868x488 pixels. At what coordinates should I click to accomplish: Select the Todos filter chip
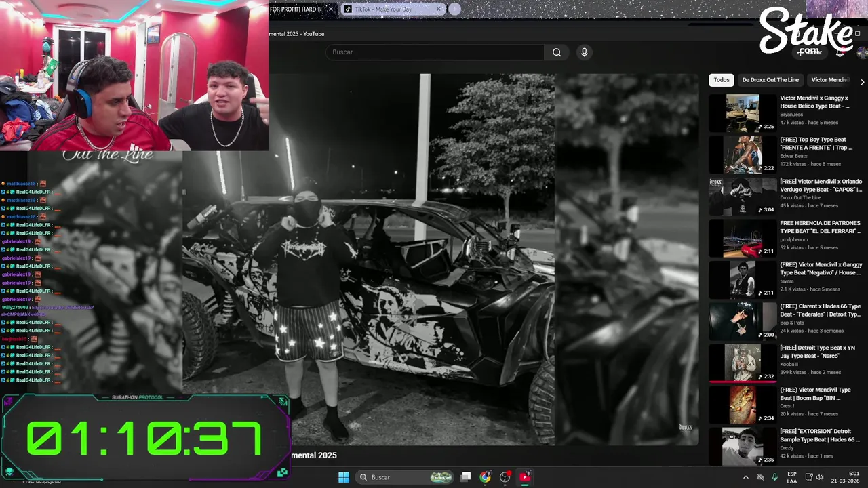point(722,80)
